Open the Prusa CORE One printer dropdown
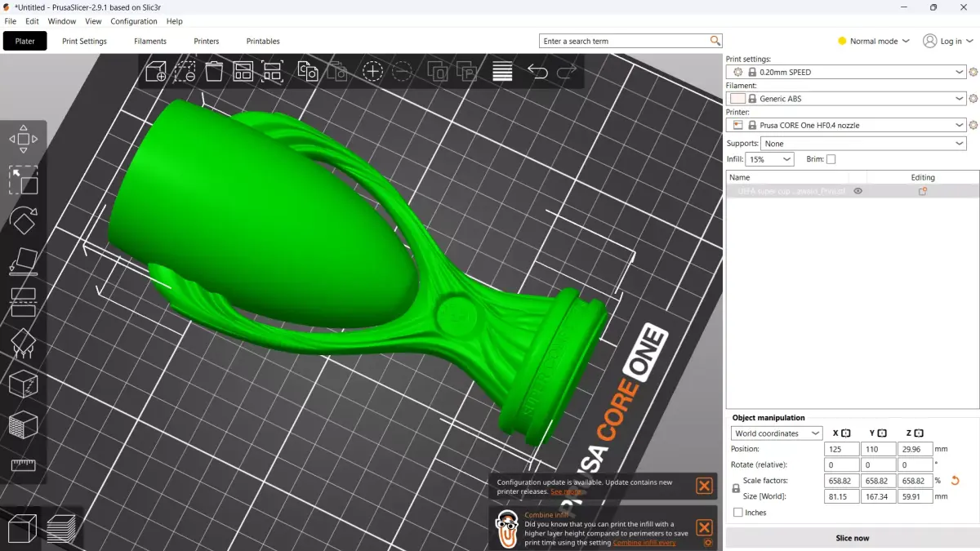The image size is (980, 551). 846,125
